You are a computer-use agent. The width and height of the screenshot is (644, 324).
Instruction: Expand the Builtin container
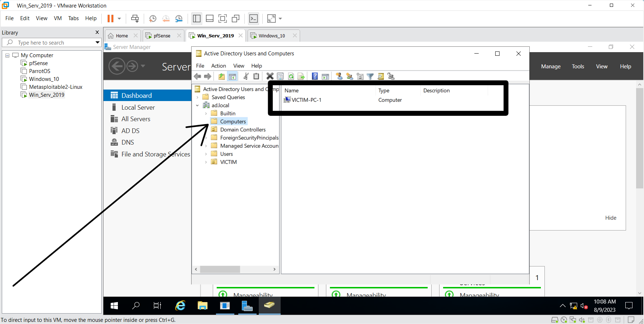206,114
